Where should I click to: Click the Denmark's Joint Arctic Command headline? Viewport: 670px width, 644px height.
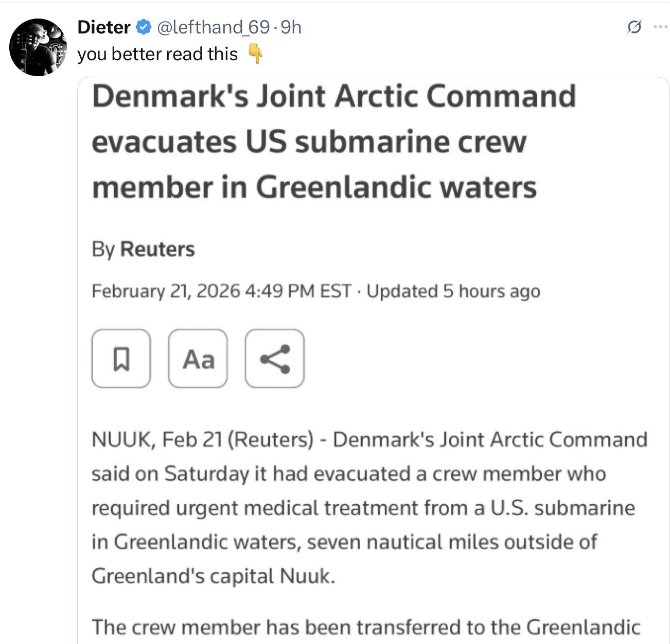[333, 141]
